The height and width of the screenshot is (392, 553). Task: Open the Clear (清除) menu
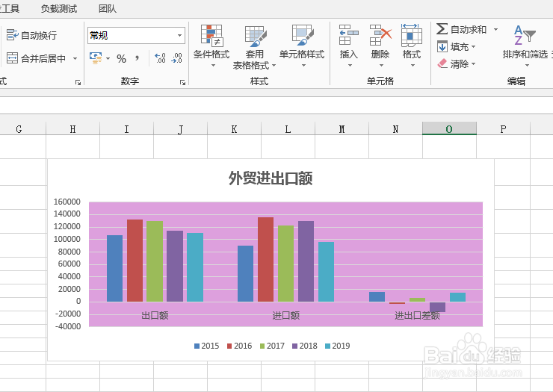click(457, 63)
